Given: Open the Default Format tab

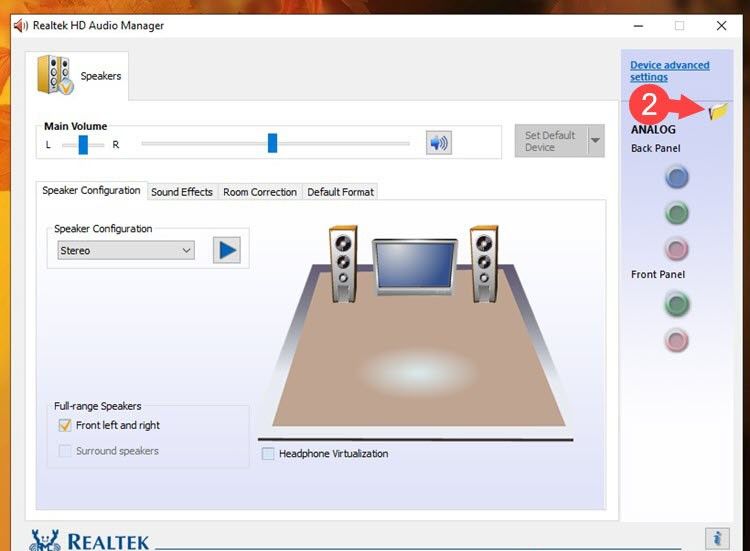Looking at the screenshot, I should pos(340,192).
